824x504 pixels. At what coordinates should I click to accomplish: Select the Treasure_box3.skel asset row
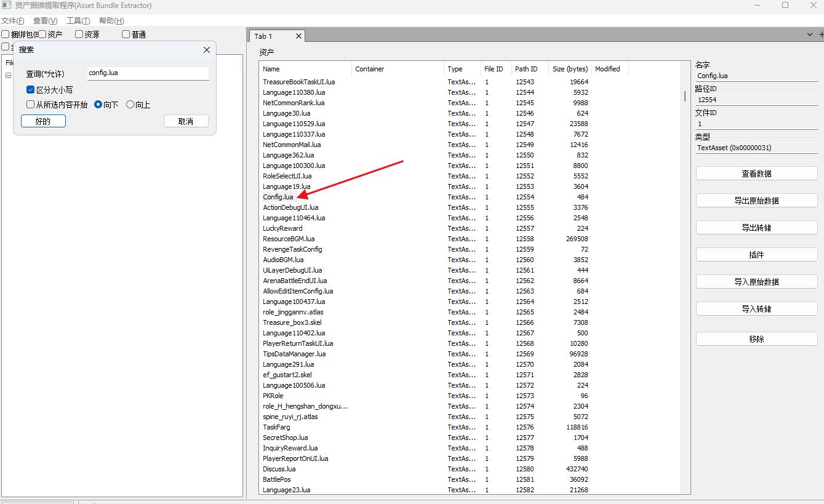425,322
